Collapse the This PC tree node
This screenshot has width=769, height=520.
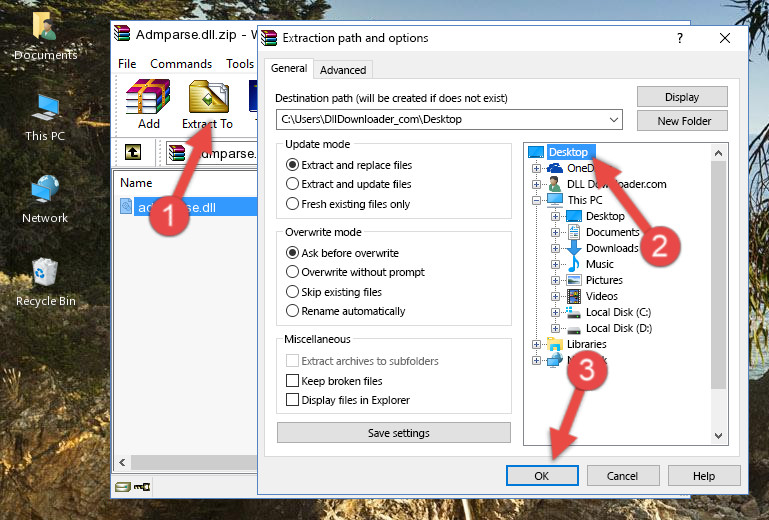[x=536, y=200]
